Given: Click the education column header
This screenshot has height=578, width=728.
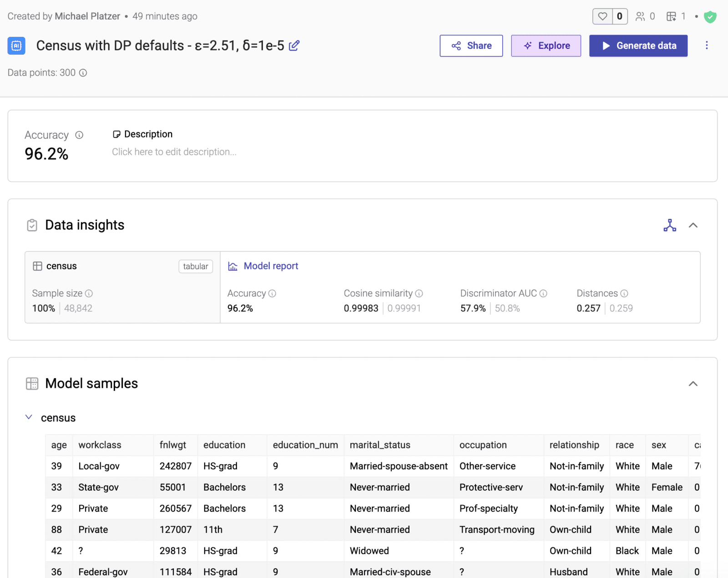Looking at the screenshot, I should pyautogui.click(x=224, y=445).
